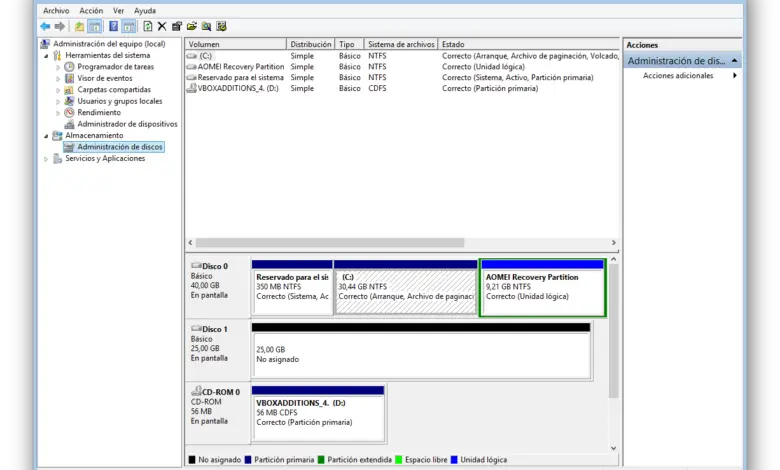Sort by Volumen column header
This screenshot has width=780, height=470.
click(x=236, y=44)
